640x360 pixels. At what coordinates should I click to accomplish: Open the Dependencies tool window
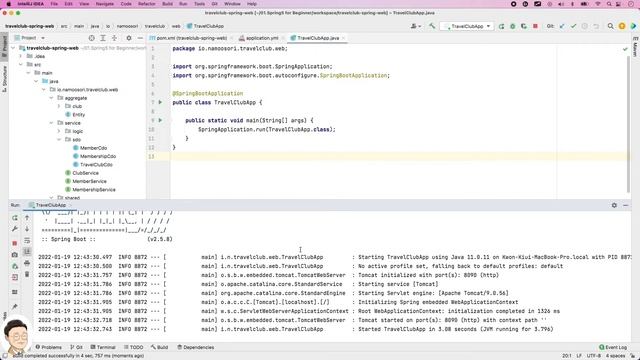point(196,347)
